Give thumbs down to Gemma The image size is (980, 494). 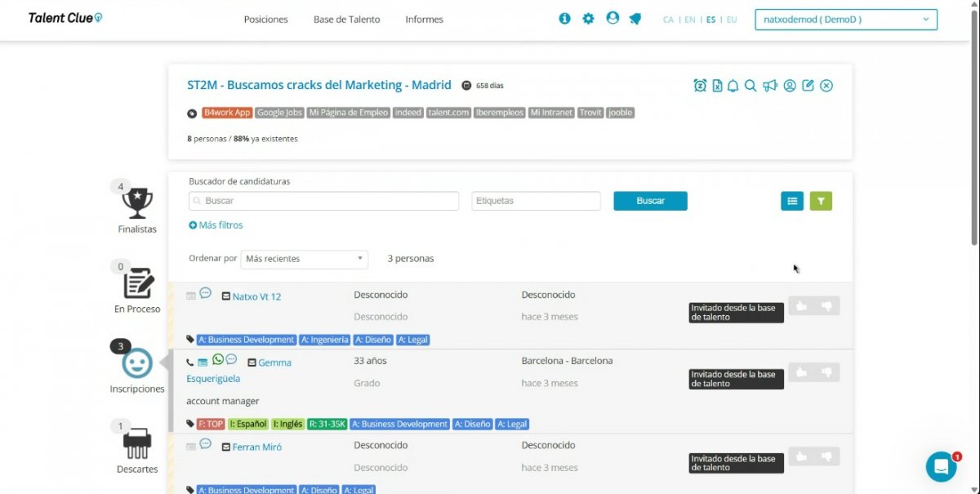click(x=826, y=372)
